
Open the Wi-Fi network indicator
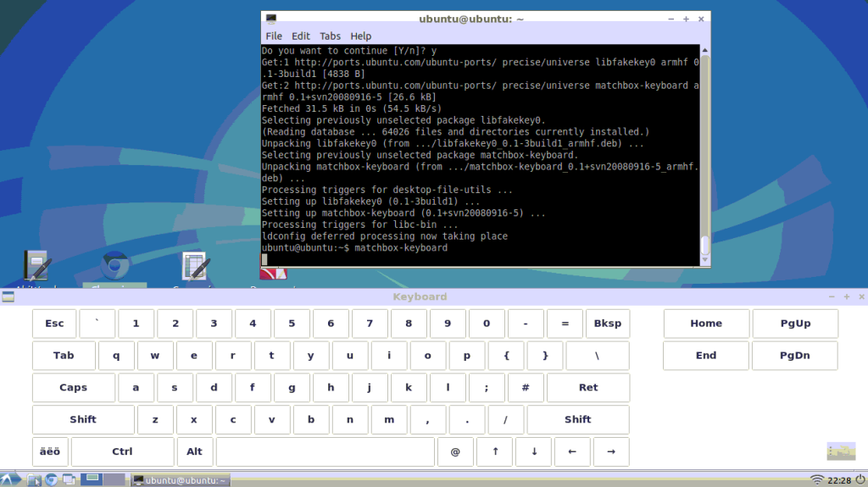point(816,480)
